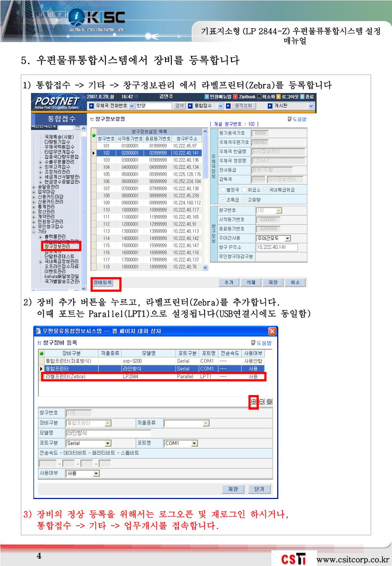Click the 모델명 input field
Screen dimensions: 392x566
point(109,433)
